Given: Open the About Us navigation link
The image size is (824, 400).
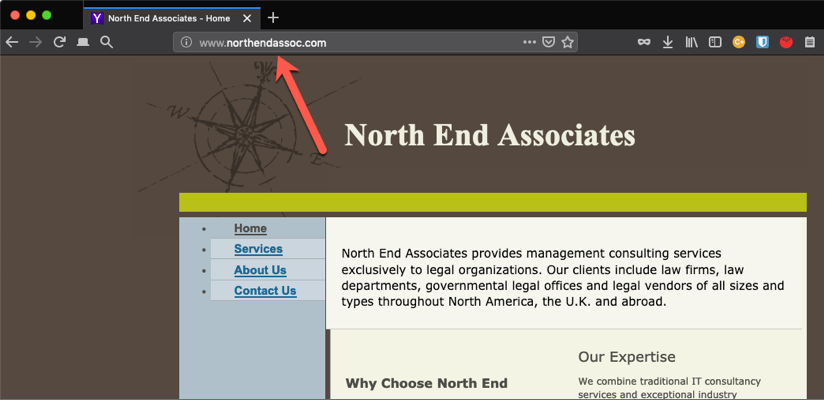Looking at the screenshot, I should 260,270.
